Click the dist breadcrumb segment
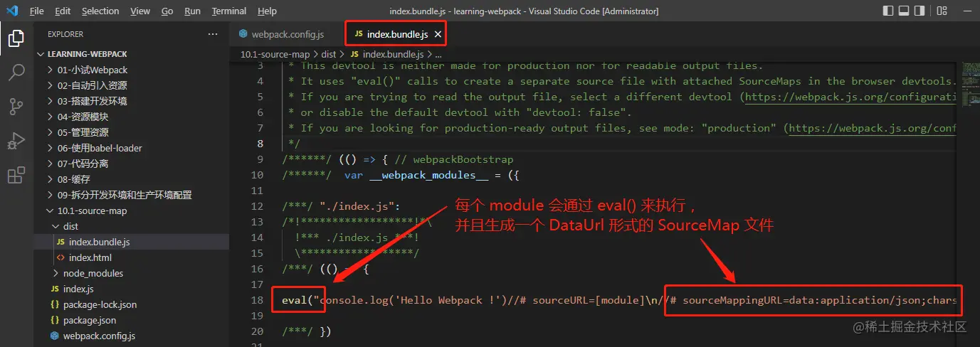 point(328,54)
